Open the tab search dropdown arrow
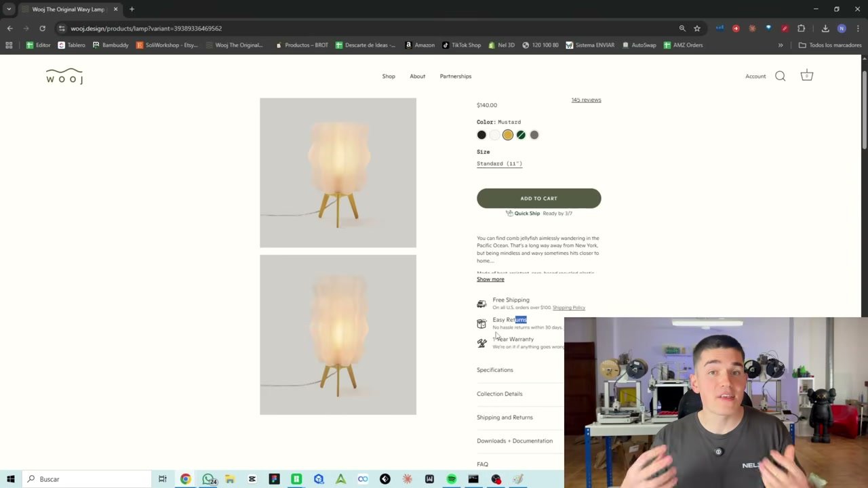868x488 pixels. point(9,9)
